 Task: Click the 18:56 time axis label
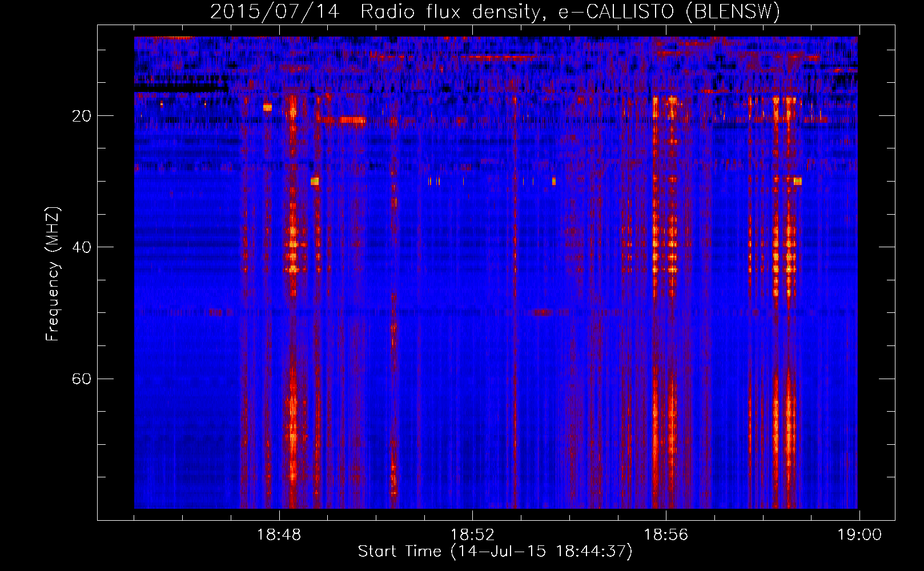(666, 535)
